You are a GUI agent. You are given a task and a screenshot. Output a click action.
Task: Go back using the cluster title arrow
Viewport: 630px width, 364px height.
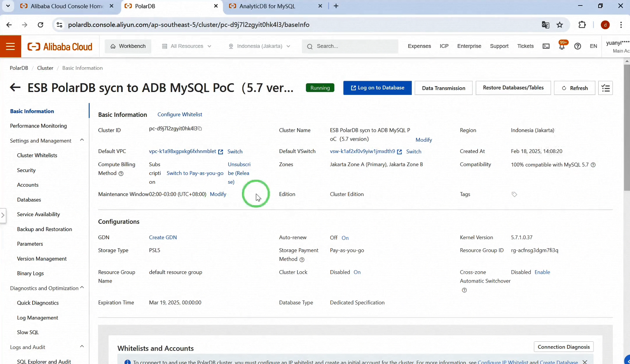pos(15,88)
